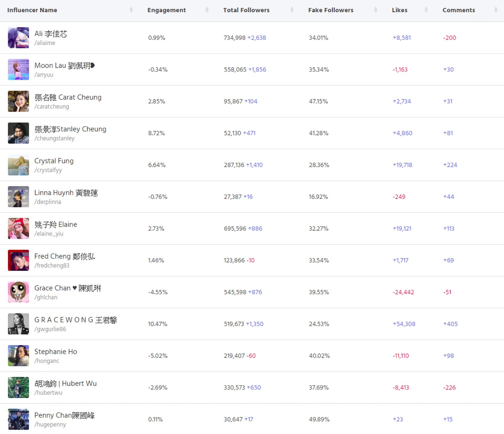Screen dimensions: 504x434
Task: Open 張名雅 Carat Cheung profile link
Action: pyautogui.click(x=68, y=97)
